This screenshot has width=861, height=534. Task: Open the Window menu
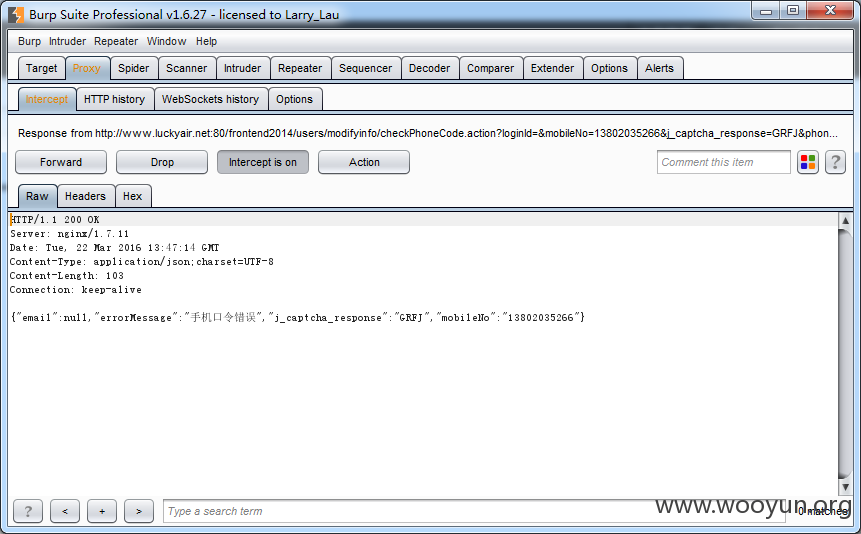(166, 41)
